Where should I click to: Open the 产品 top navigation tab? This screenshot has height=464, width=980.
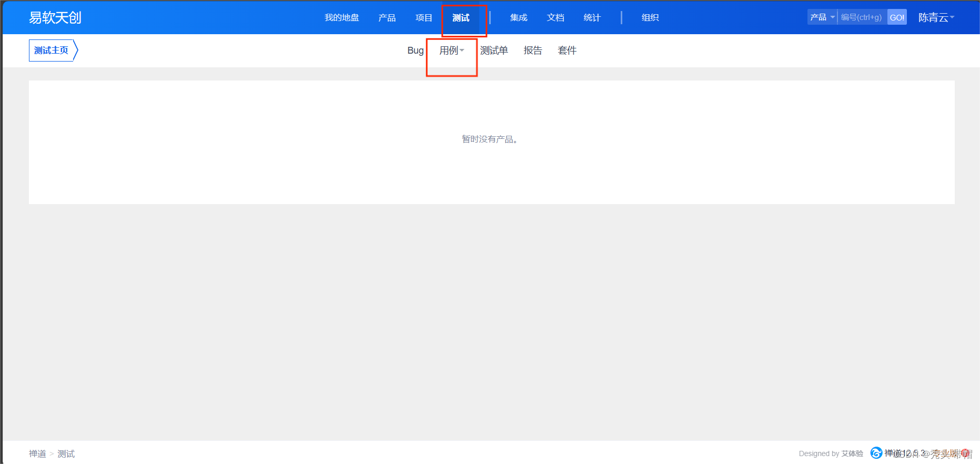point(387,17)
